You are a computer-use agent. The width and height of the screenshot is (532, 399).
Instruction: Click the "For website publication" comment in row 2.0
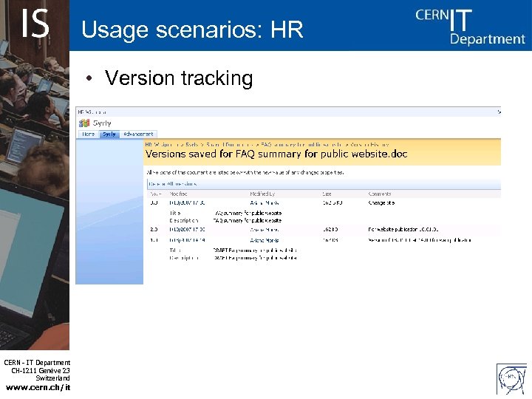(403, 229)
